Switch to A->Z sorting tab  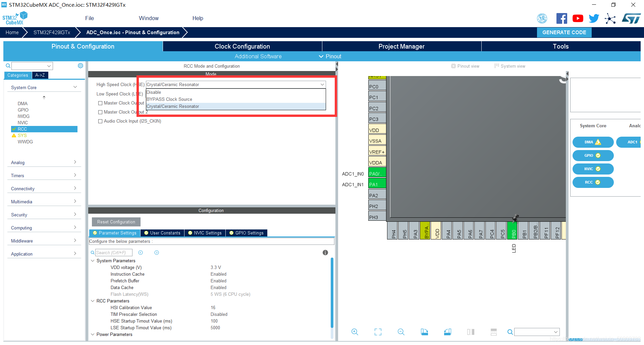(x=40, y=75)
